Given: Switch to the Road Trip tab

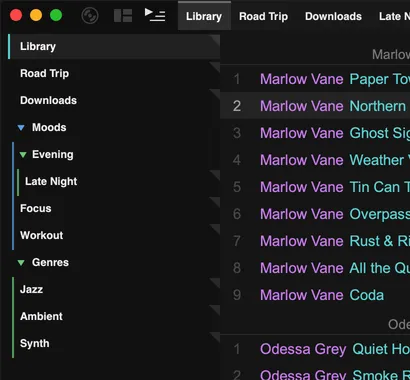Looking at the screenshot, I should (x=263, y=16).
